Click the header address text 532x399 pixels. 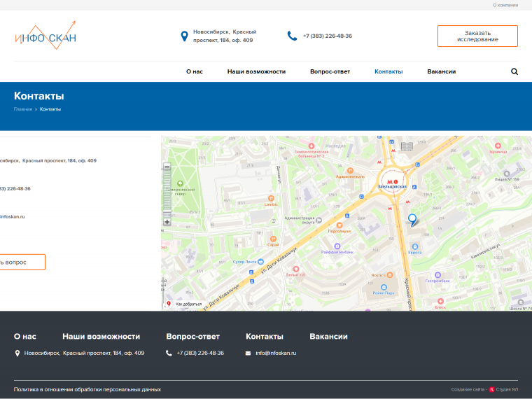pyautogui.click(x=225, y=36)
